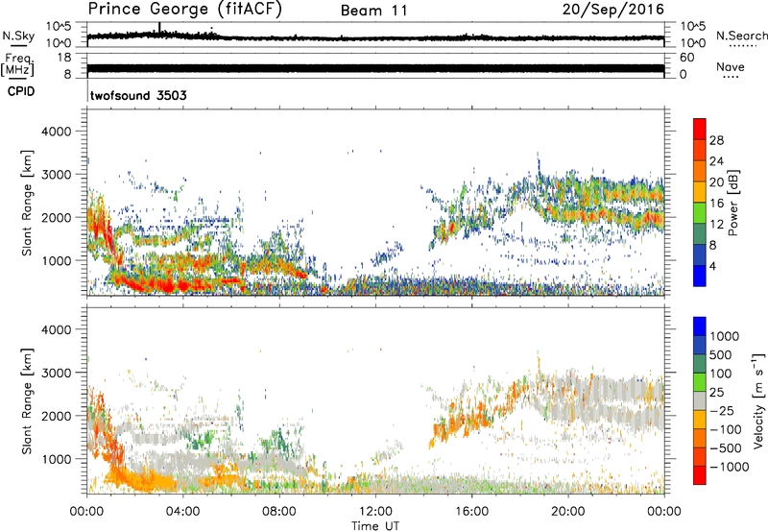Click the '-1000' tick on the Velocity scale
The width and height of the screenshot is (768, 532).
[730, 467]
